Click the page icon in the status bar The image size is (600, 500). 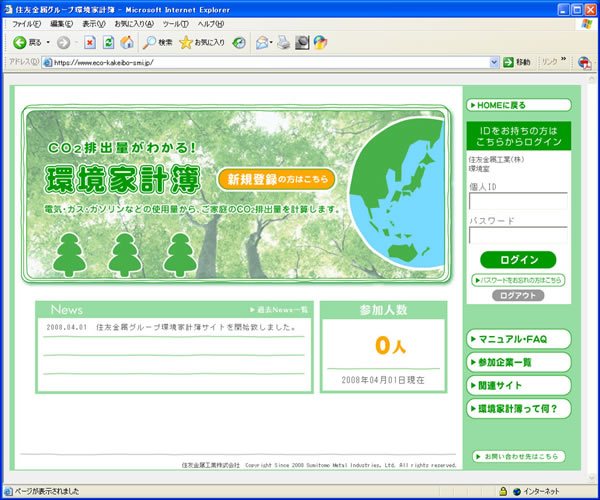point(8,491)
